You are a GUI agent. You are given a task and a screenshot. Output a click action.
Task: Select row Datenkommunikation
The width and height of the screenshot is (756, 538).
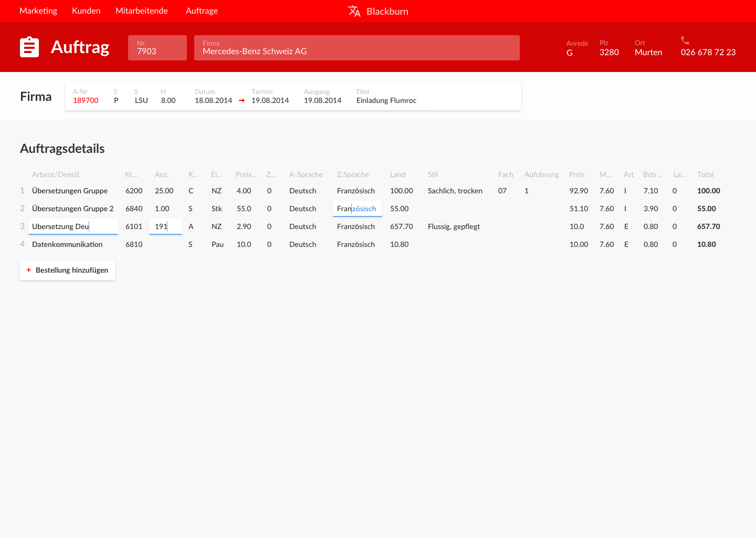tap(67, 244)
